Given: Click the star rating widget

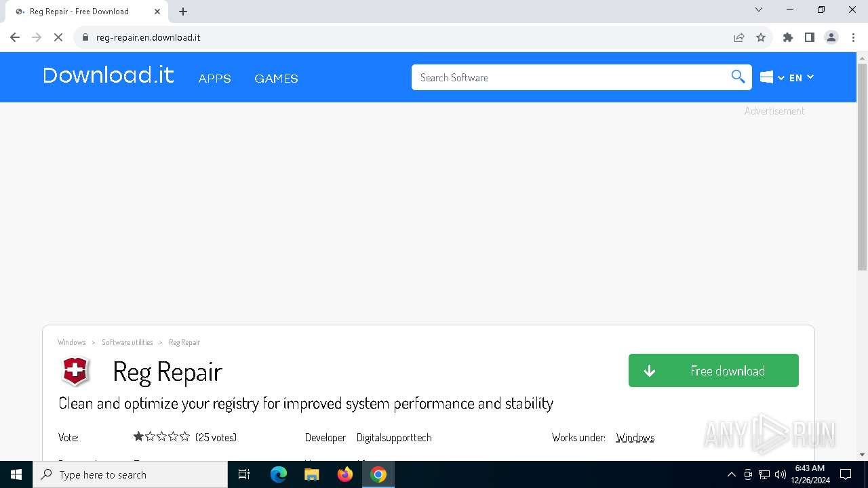Looking at the screenshot, I should (161, 437).
